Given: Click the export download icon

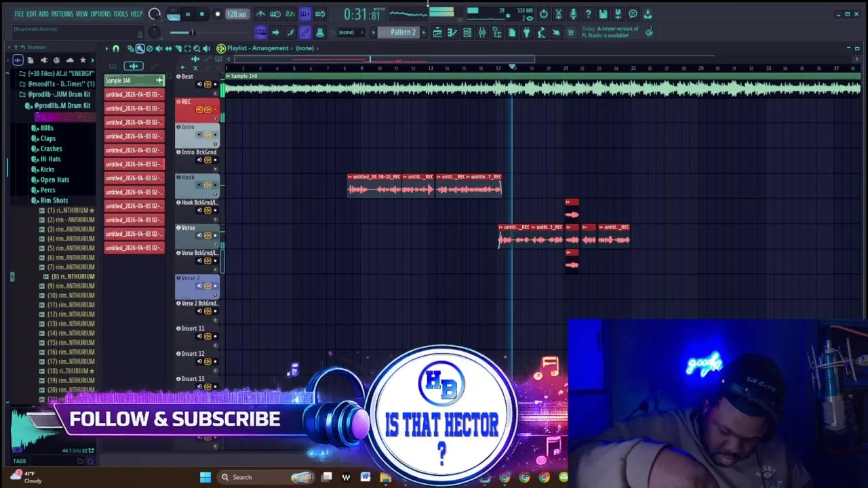Looking at the screenshot, I should (x=648, y=14).
